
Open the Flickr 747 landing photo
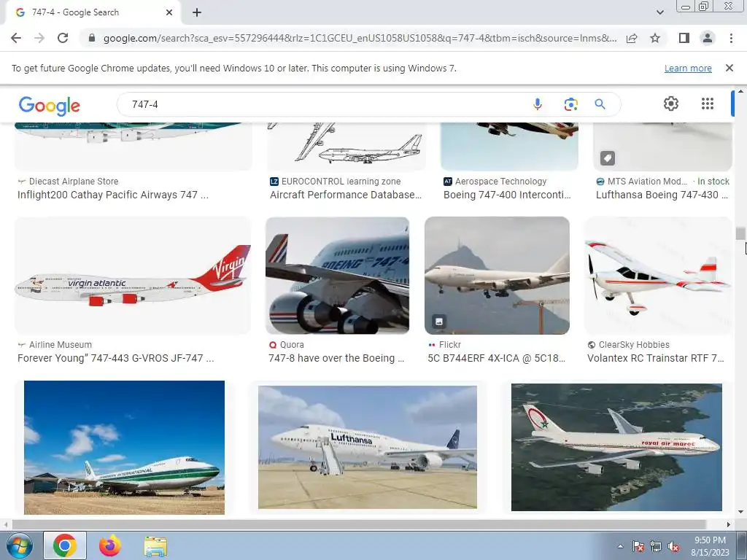[497, 275]
